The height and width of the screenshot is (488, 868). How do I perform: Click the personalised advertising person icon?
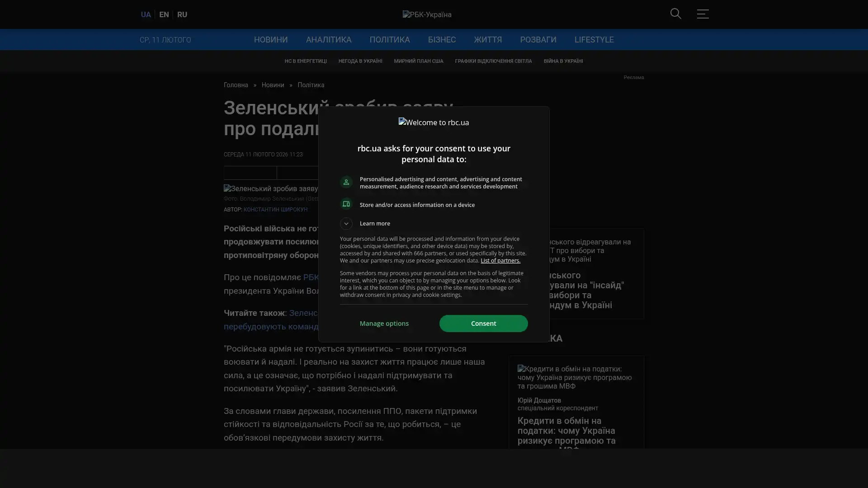(x=346, y=182)
